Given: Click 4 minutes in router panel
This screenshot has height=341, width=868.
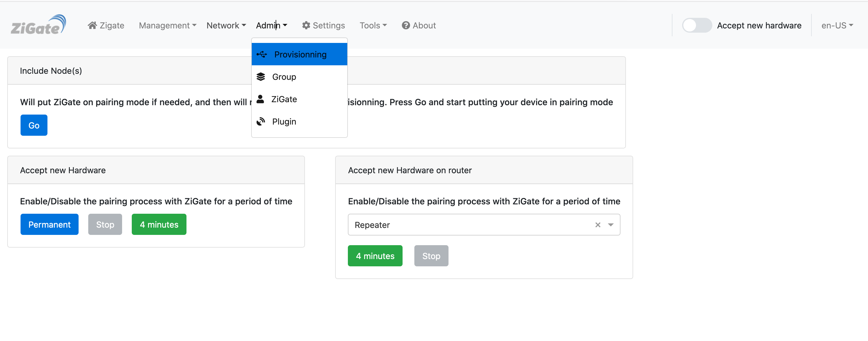Looking at the screenshot, I should [x=375, y=256].
